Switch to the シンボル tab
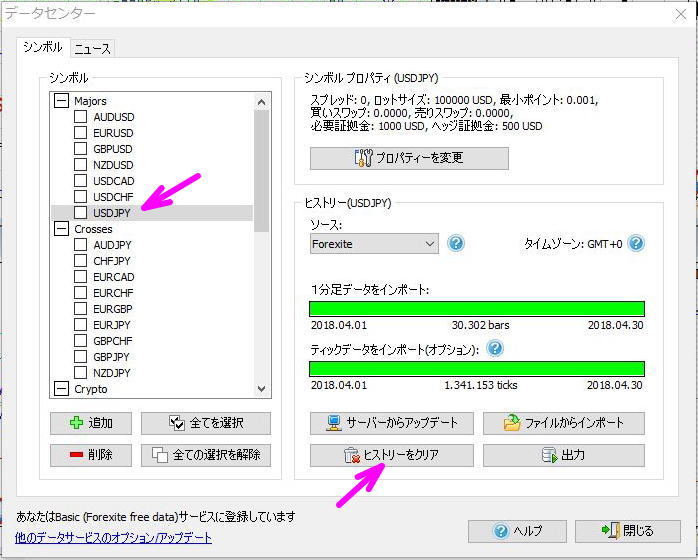 click(x=43, y=47)
